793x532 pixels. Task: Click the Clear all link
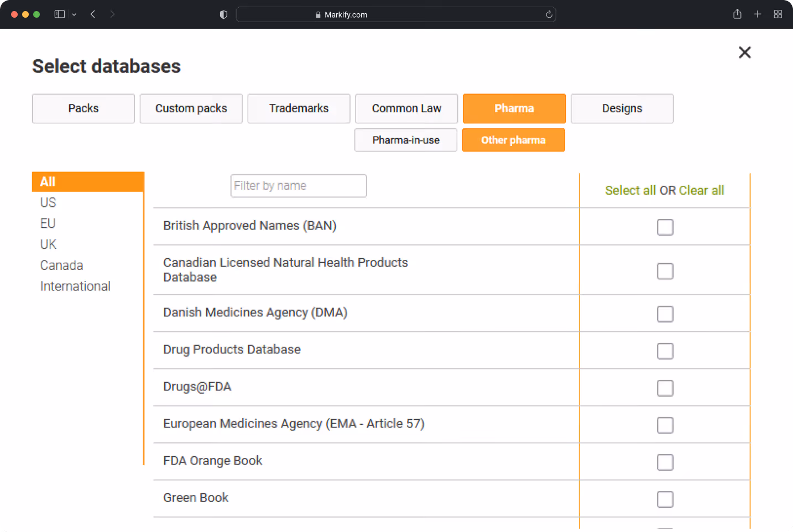tap(702, 190)
